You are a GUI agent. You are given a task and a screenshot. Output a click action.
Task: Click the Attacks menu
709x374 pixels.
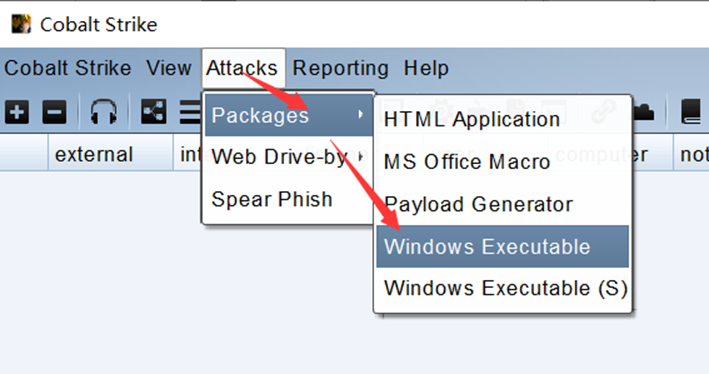(x=243, y=68)
